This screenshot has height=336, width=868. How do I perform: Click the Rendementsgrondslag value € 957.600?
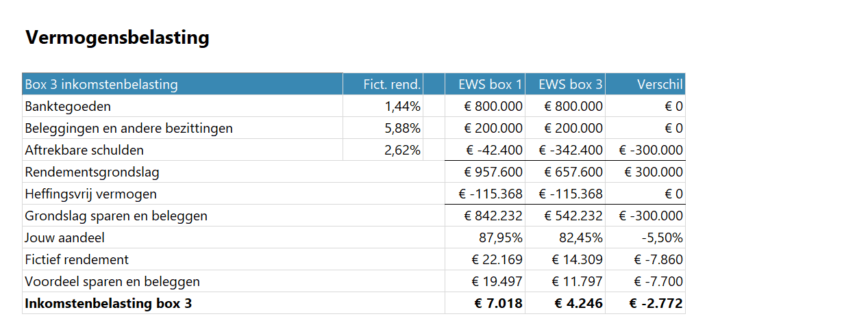pyautogui.click(x=493, y=172)
